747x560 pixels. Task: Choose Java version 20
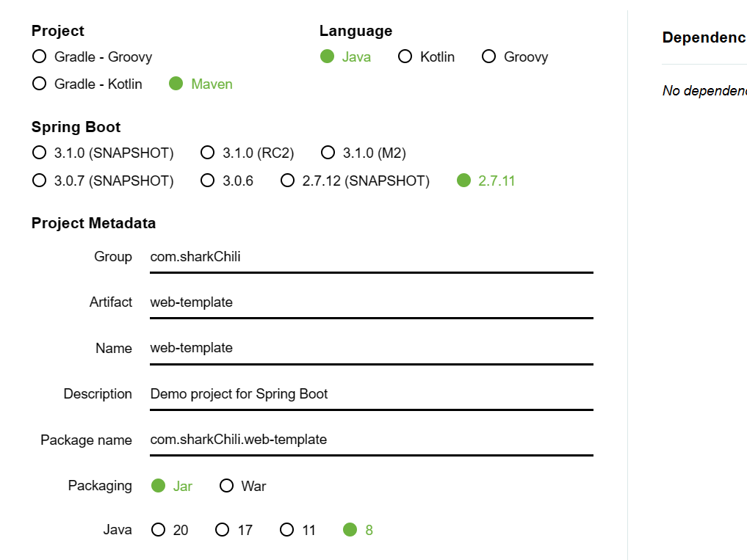tap(159, 530)
